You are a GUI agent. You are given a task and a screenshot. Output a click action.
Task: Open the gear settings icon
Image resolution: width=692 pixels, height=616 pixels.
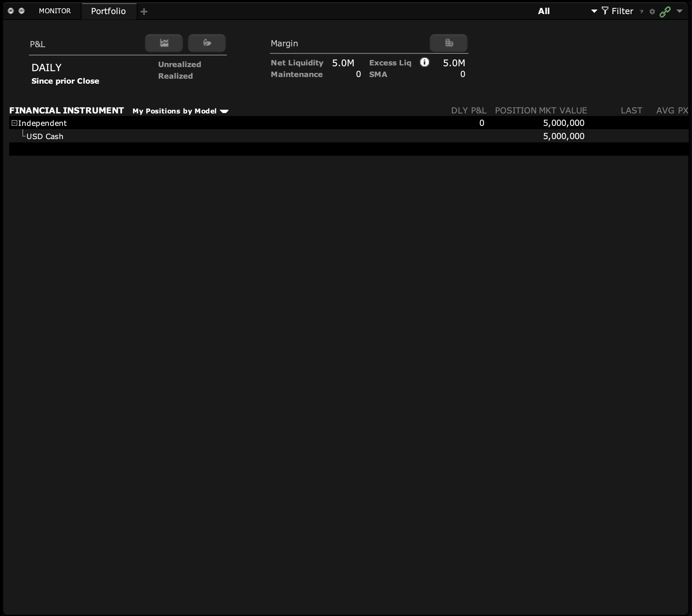pos(652,12)
